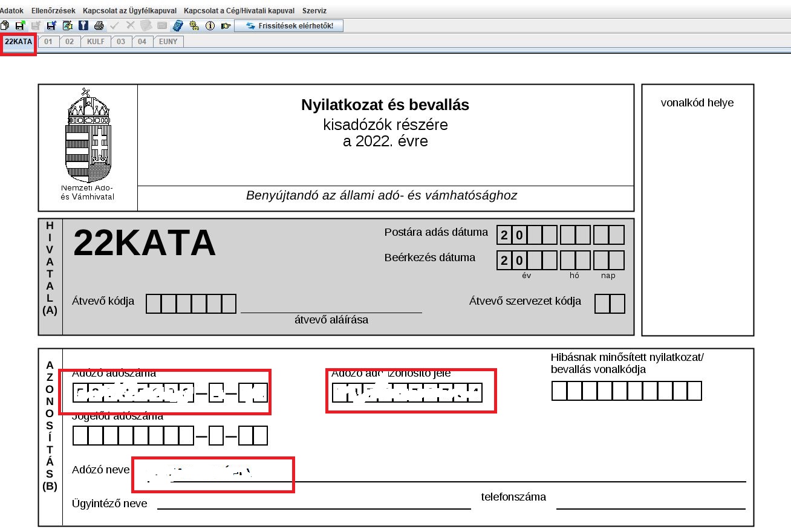Screen dimensions: 791x532
Task: Click the copy documents icon in toolbar
Action: [x=5, y=25]
